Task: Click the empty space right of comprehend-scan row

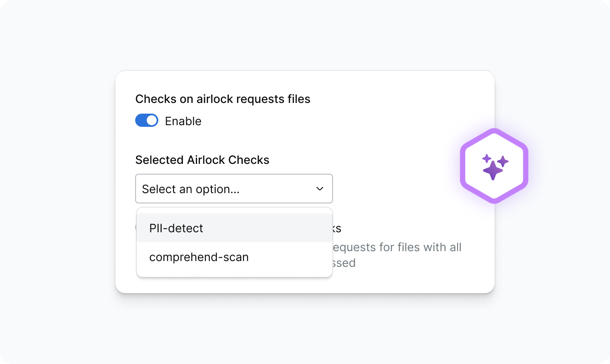Action: point(293,257)
